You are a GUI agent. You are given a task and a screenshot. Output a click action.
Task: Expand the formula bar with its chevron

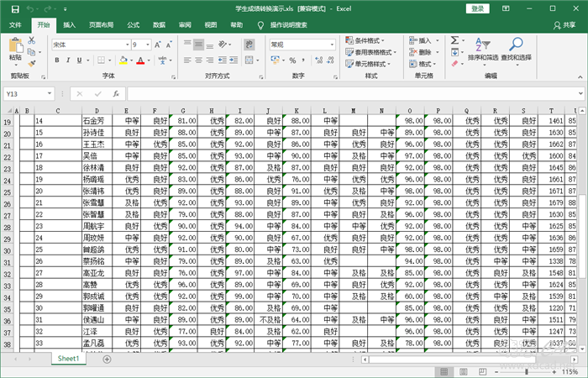[x=580, y=94]
